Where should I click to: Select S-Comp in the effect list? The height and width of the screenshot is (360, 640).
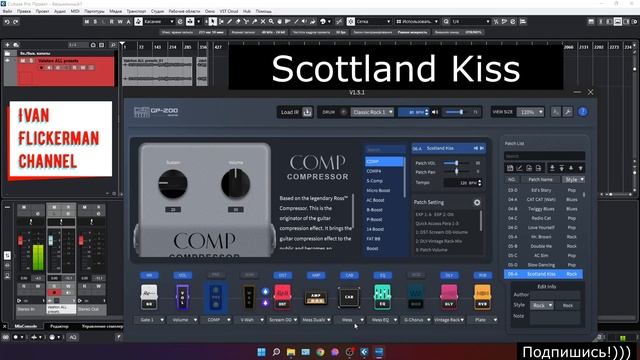coord(374,181)
